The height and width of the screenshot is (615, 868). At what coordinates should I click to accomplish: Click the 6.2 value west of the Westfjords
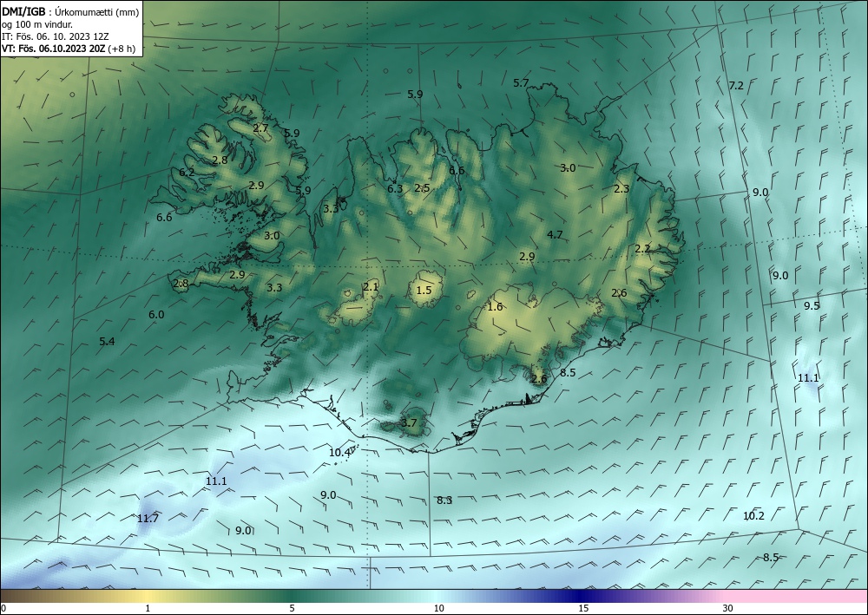(x=187, y=173)
